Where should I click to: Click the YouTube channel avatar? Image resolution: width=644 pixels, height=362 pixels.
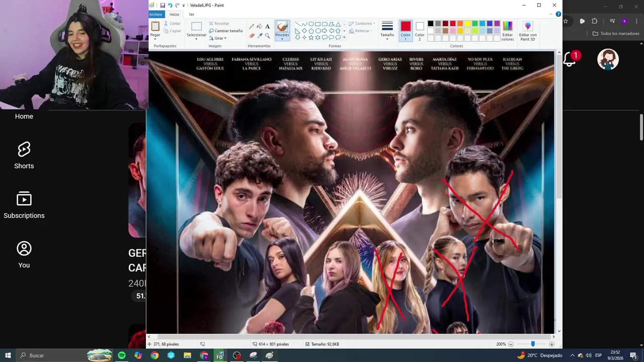[608, 59]
